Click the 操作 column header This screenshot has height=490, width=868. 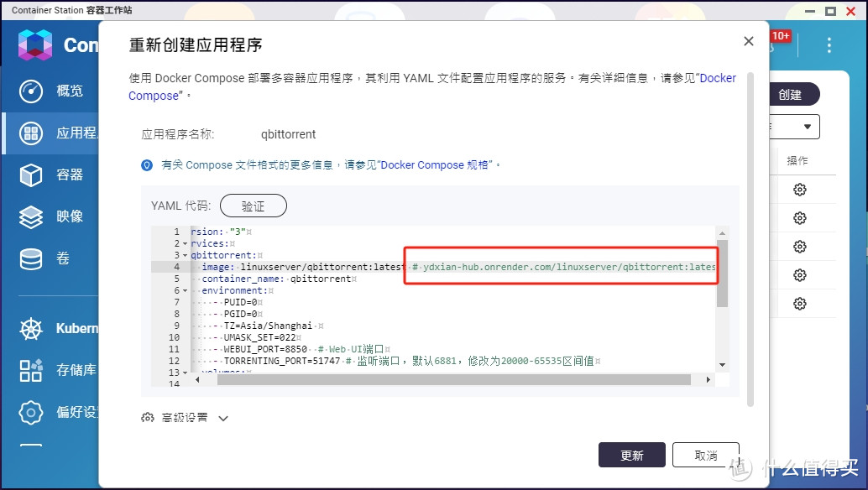797,161
